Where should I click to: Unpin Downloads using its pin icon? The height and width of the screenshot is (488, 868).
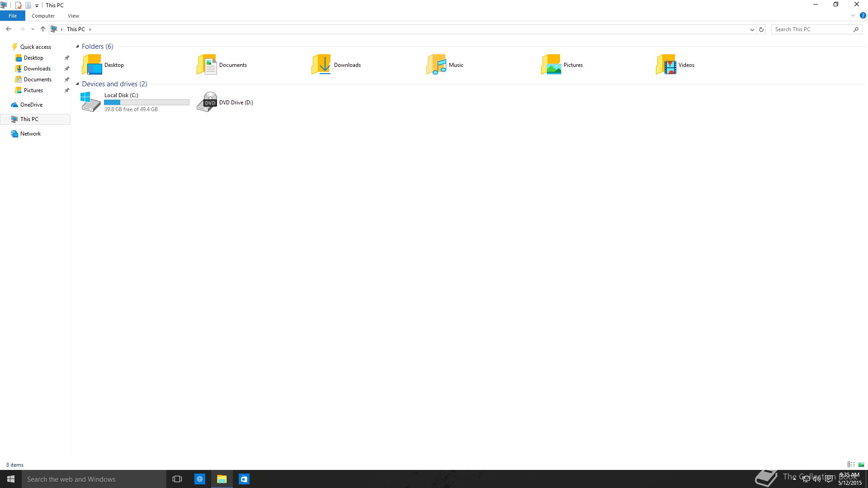coord(67,69)
